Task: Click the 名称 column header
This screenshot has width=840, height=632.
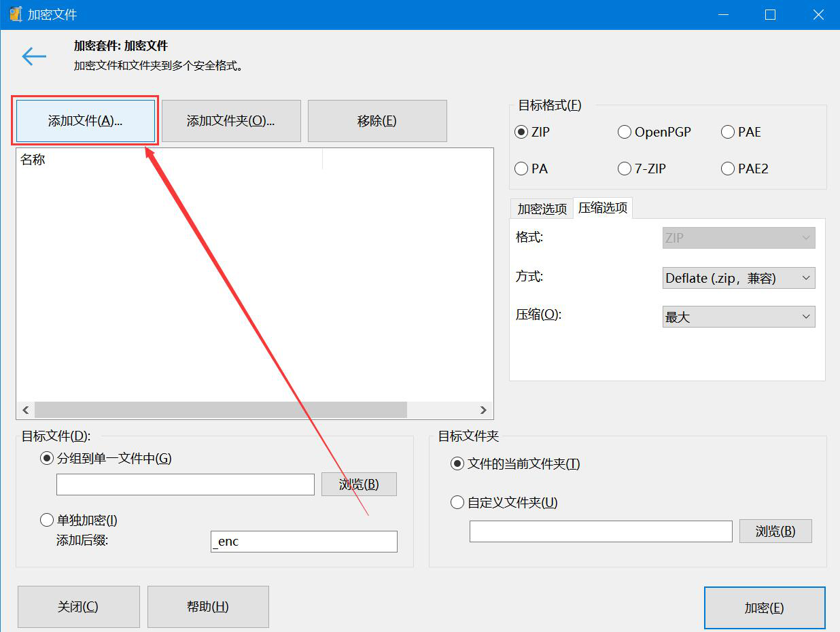Action: pyautogui.click(x=169, y=160)
